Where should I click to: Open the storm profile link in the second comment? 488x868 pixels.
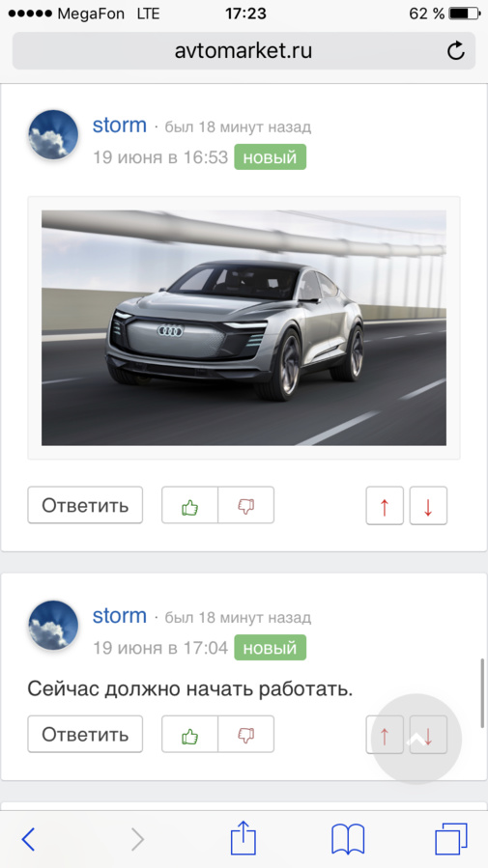click(x=120, y=616)
